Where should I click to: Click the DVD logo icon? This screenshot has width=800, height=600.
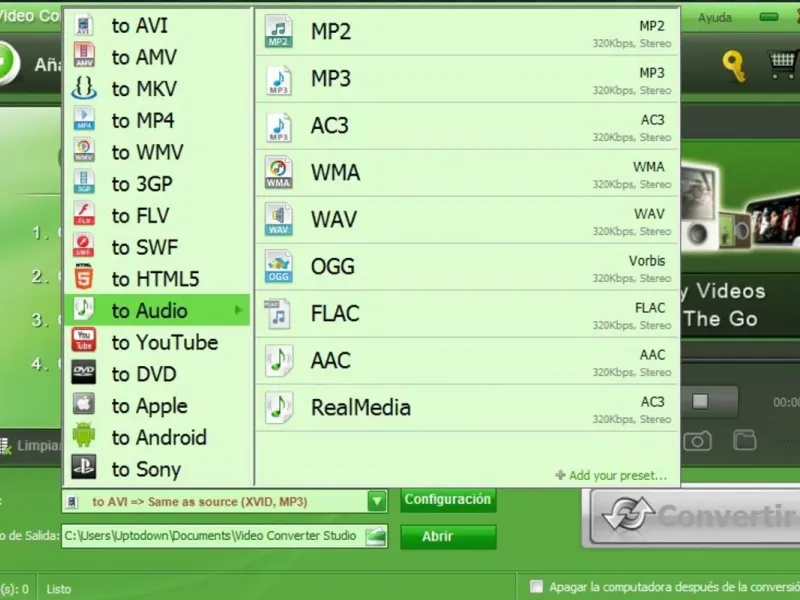84,372
